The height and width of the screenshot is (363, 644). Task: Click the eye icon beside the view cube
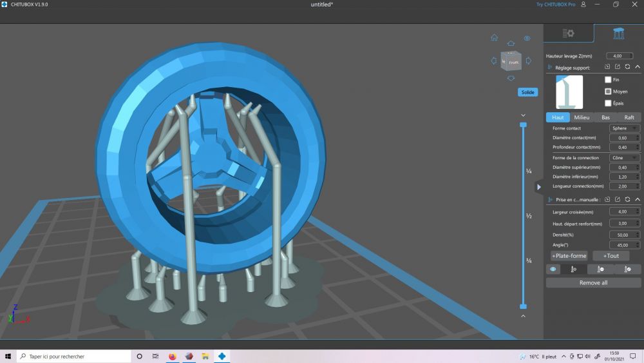[527, 38]
